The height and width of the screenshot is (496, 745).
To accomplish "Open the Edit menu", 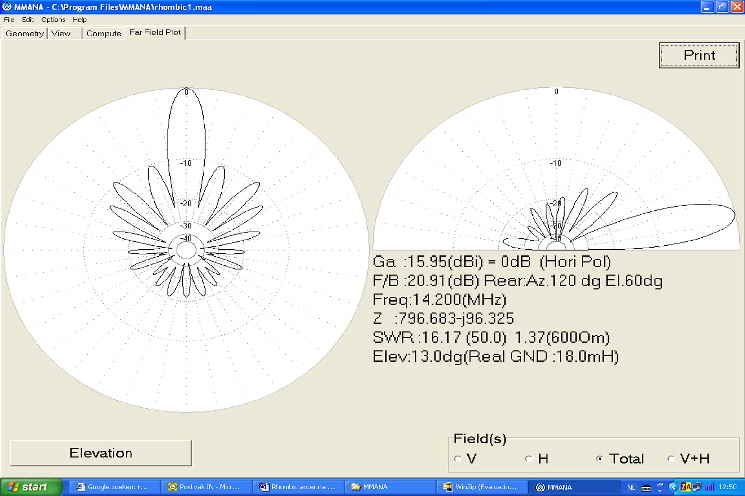I will click(28, 20).
